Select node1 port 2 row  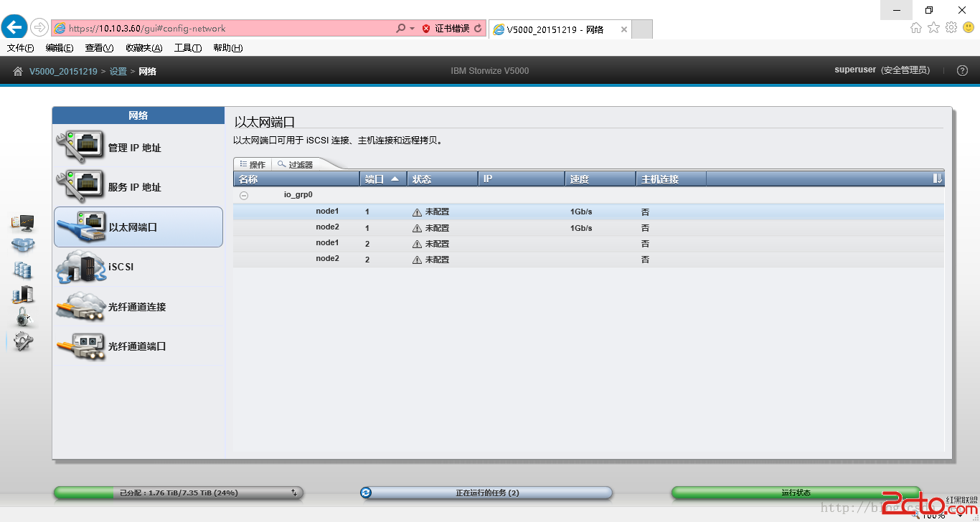(x=588, y=244)
